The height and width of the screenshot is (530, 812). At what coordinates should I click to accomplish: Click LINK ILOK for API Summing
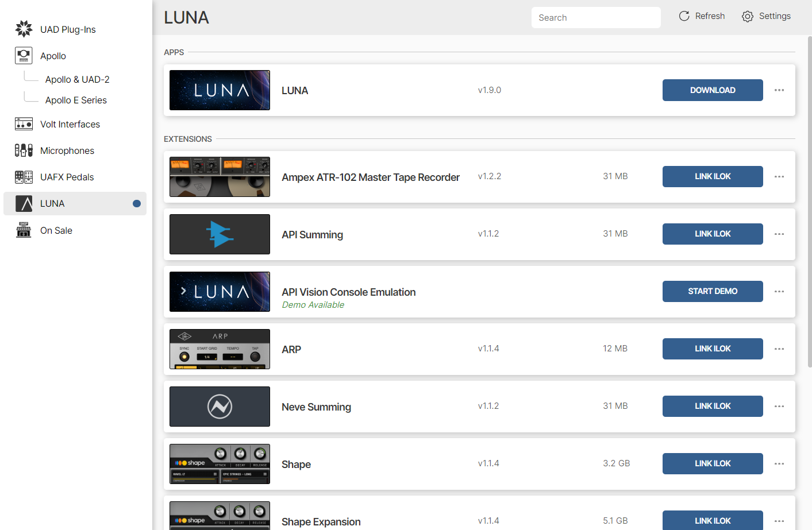(713, 234)
